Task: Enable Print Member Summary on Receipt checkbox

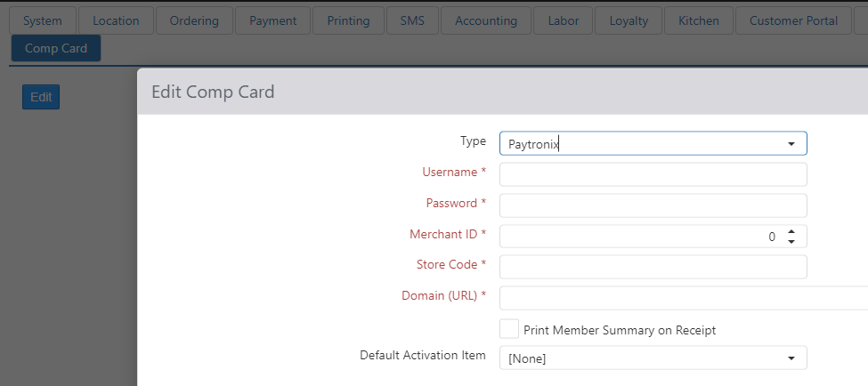Action: click(508, 328)
